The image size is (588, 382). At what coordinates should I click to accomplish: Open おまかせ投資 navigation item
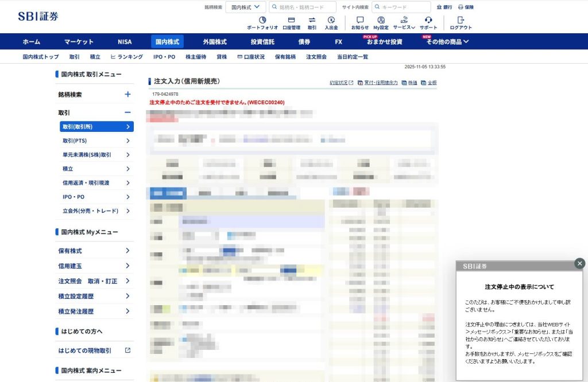point(384,42)
